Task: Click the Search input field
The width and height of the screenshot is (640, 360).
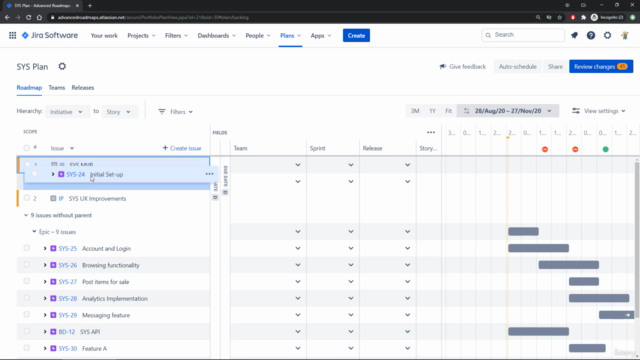Action: pyautogui.click(x=523, y=35)
